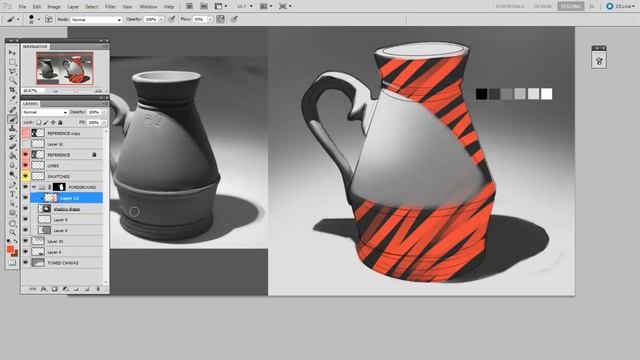Screen dimensions: 640x360
Task: Select the Eyedropper tool
Action: click(x=12, y=100)
